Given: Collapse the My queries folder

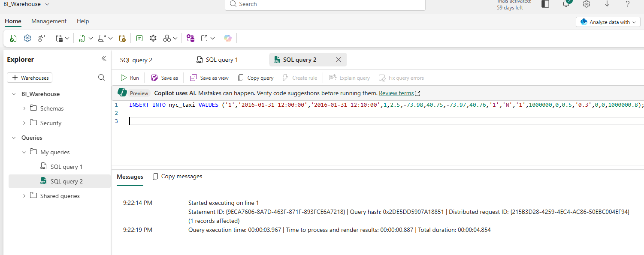Looking at the screenshot, I should (x=24, y=152).
